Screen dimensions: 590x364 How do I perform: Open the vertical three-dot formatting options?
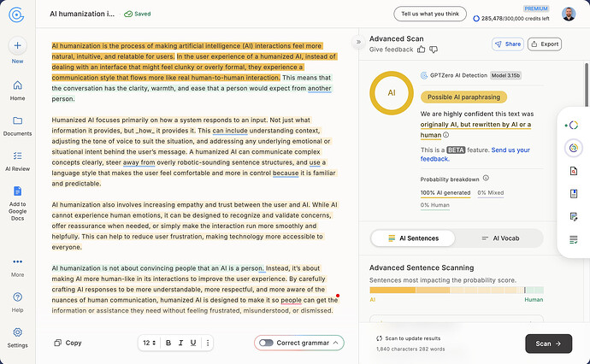pyautogui.click(x=208, y=343)
